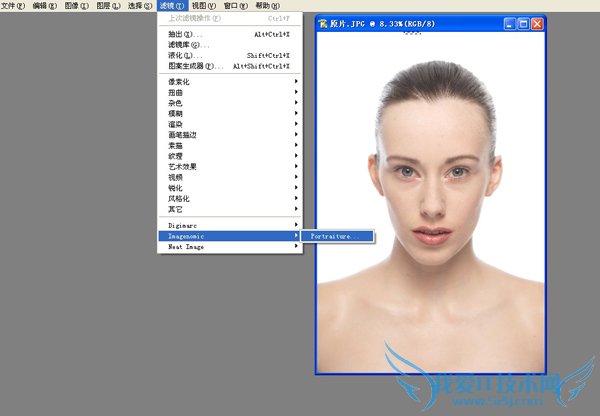This screenshot has height=416, width=600.
Task: Open the 锐化 filter submenu
Action: pos(230,188)
